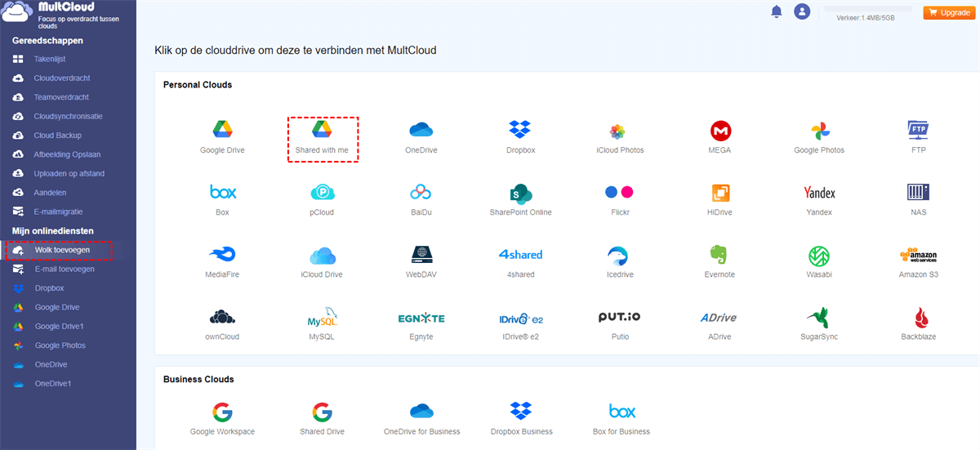Open the notifications bell
980x450 pixels.
(x=776, y=11)
